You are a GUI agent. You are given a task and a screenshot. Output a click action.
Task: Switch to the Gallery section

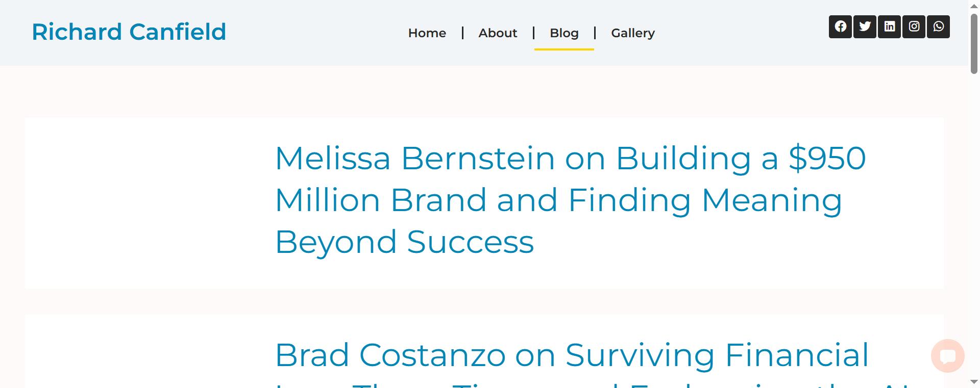(x=633, y=33)
